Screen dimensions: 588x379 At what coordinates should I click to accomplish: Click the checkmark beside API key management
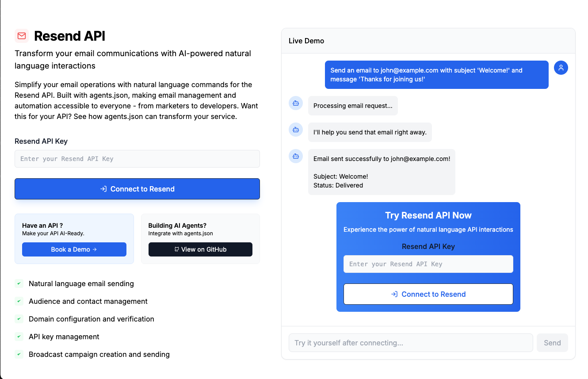(x=19, y=337)
